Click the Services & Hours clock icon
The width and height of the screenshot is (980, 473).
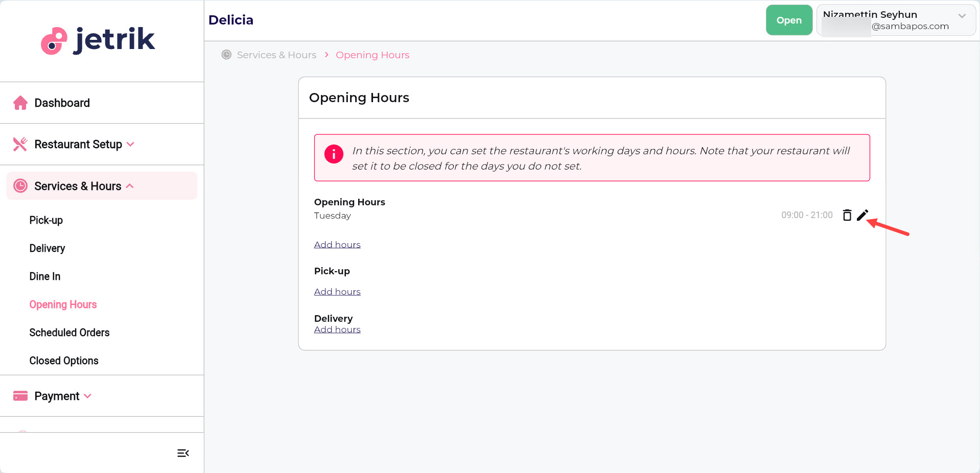coord(20,186)
